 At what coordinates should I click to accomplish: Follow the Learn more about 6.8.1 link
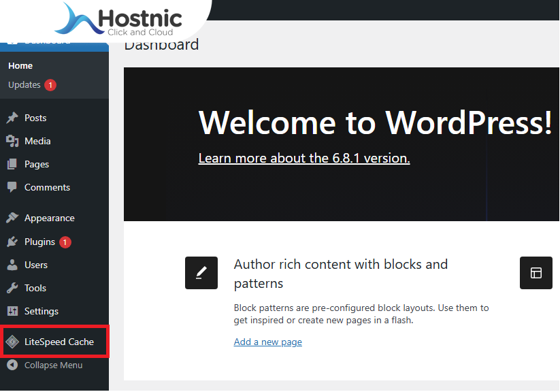click(304, 158)
